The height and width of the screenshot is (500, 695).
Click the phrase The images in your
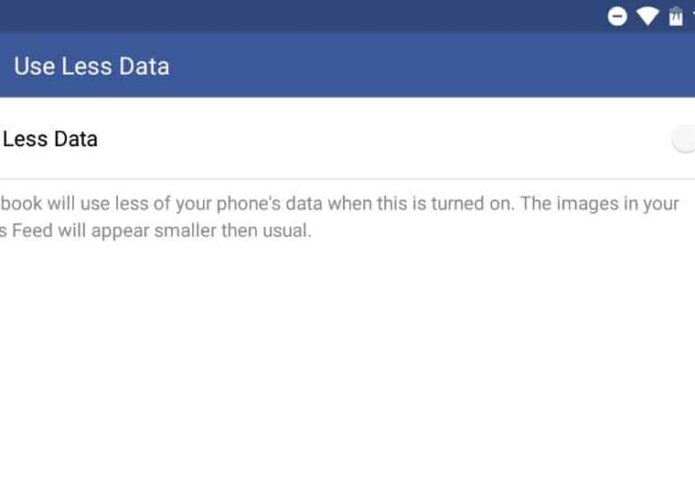tap(600, 204)
